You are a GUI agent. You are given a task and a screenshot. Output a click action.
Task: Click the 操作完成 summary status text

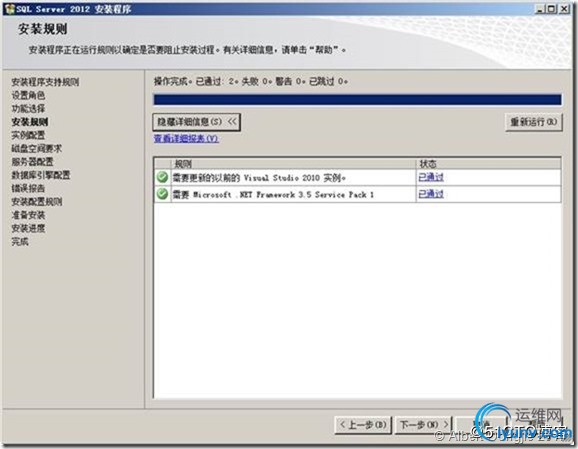click(251, 81)
